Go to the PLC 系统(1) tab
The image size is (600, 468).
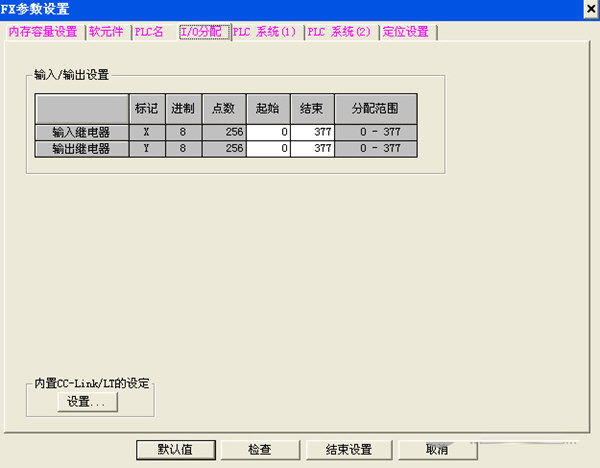click(x=265, y=32)
